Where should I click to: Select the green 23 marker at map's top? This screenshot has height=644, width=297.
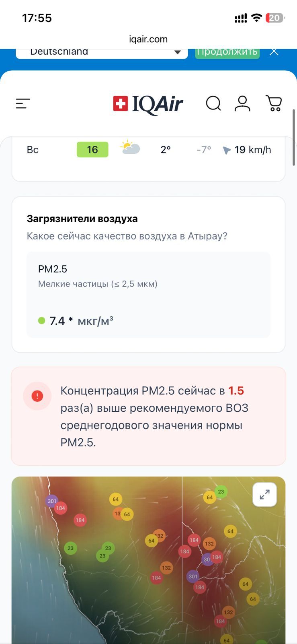point(221,491)
